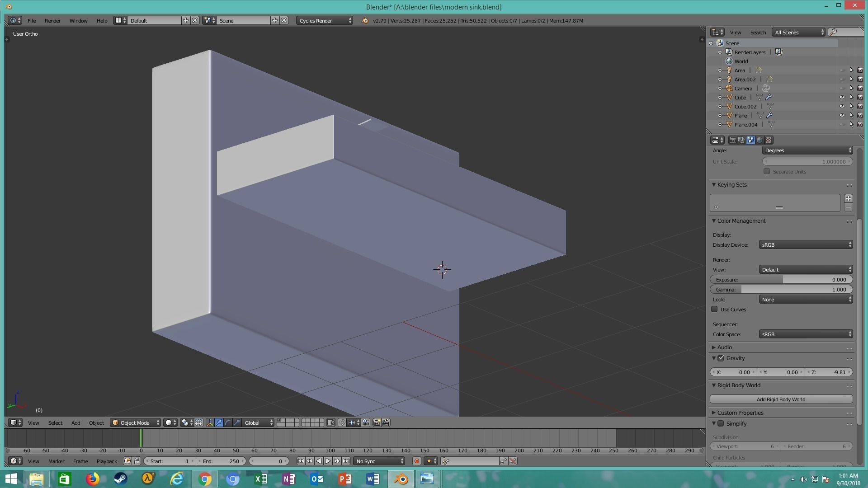This screenshot has width=868, height=488.
Task: Click the Cube modifier wrench icon in outliner
Action: (769, 97)
